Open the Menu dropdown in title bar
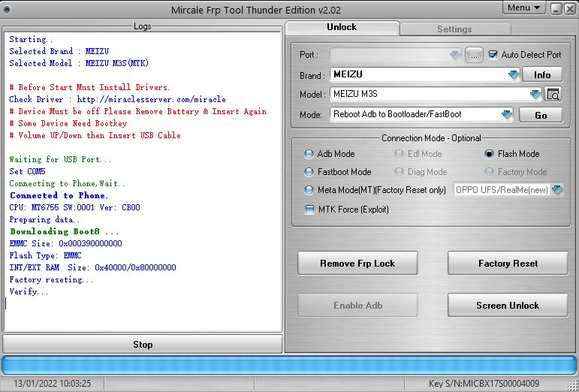 pos(524,8)
